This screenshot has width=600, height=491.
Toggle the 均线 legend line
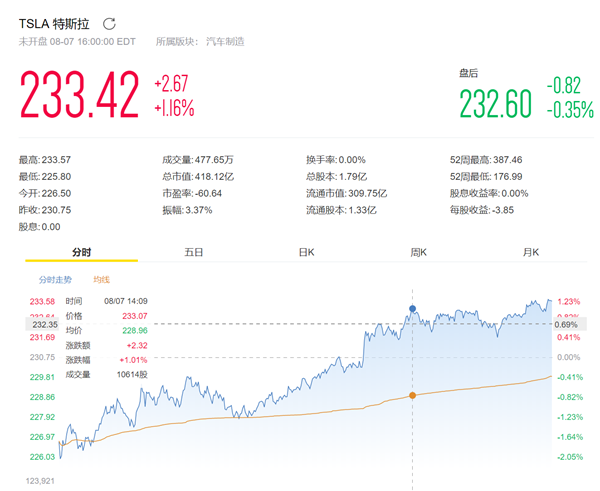pyautogui.click(x=101, y=280)
